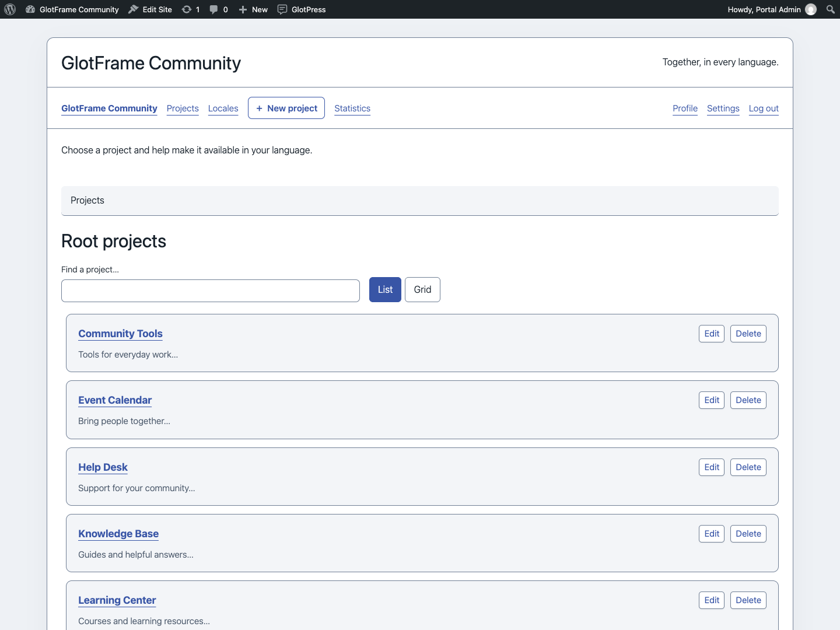Open the Profile link
The height and width of the screenshot is (630, 840).
[685, 108]
